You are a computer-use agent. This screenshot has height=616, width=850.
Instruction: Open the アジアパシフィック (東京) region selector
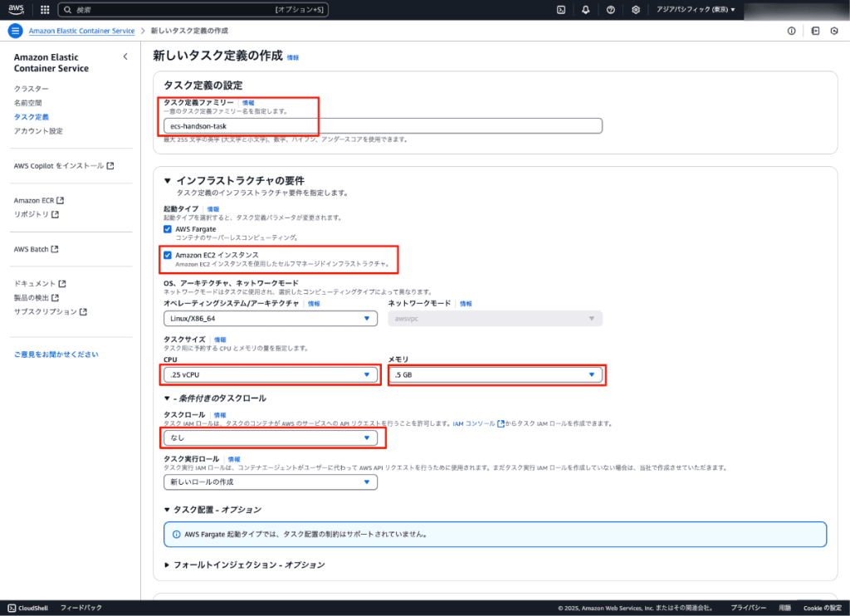[x=690, y=10]
